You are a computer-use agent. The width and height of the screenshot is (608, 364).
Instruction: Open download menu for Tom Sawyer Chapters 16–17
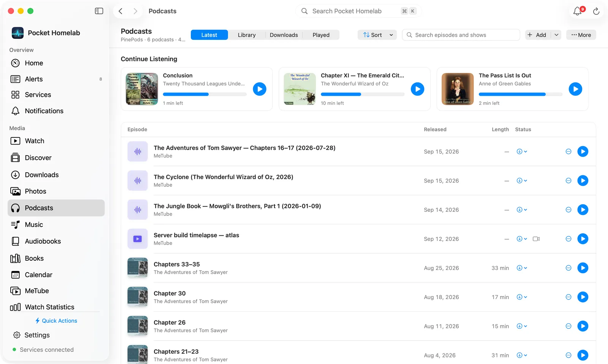click(x=522, y=151)
